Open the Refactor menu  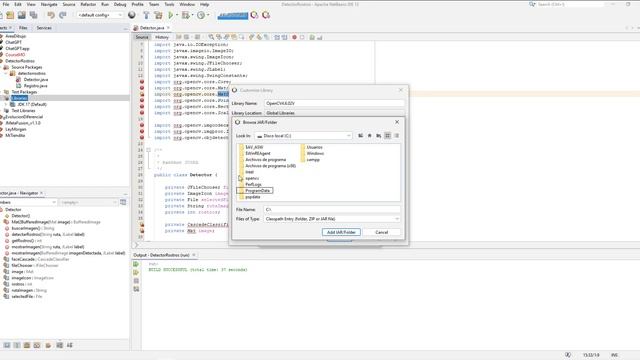(x=88, y=4)
